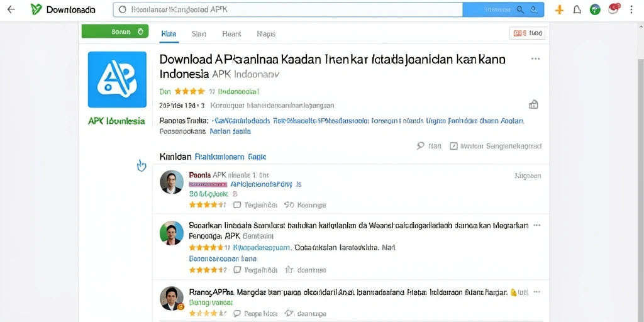Open the green link under RsanoyAPPaa
The width and height of the screenshot is (644, 322).
(211, 303)
